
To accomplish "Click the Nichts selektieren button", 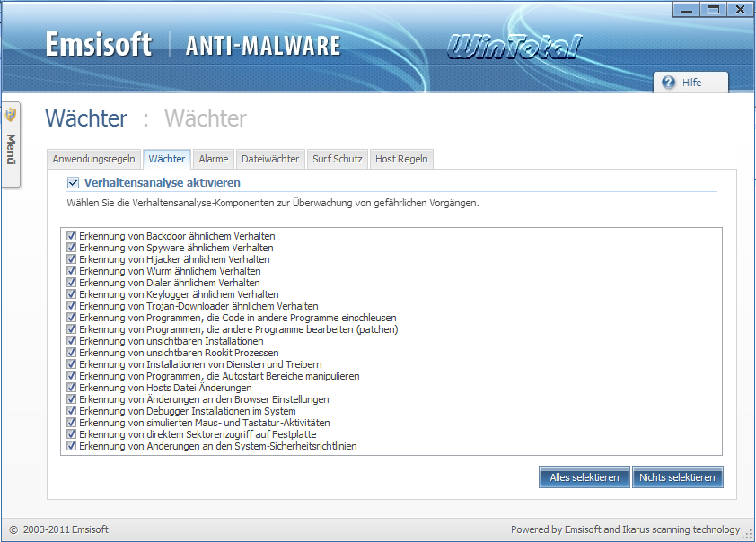I will click(677, 477).
